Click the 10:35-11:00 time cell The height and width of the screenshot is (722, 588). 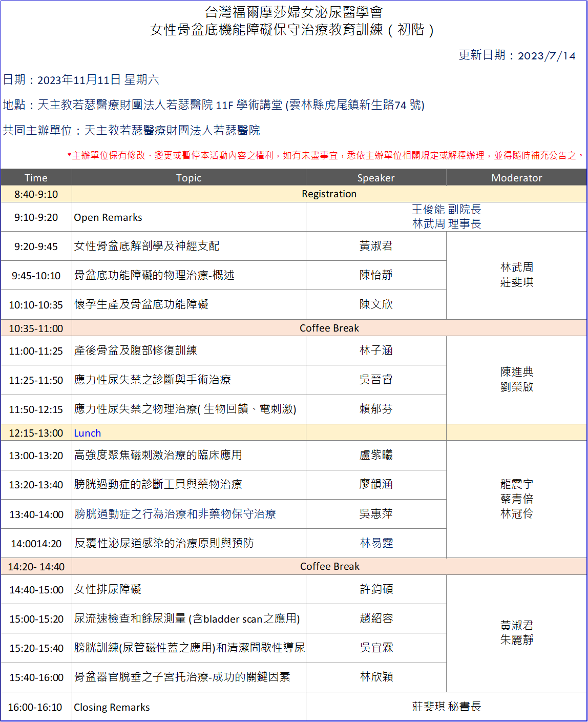pyautogui.click(x=36, y=328)
